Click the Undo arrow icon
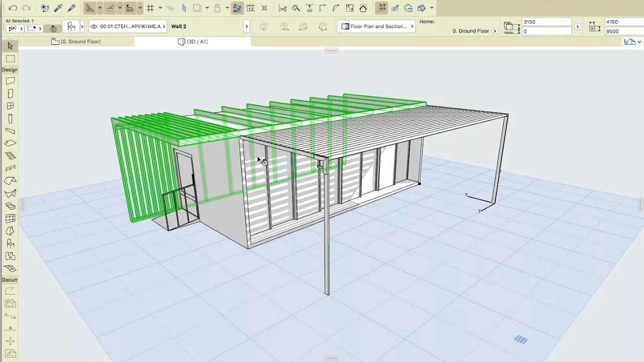Screen dimensions: 644x362 coord(12,8)
